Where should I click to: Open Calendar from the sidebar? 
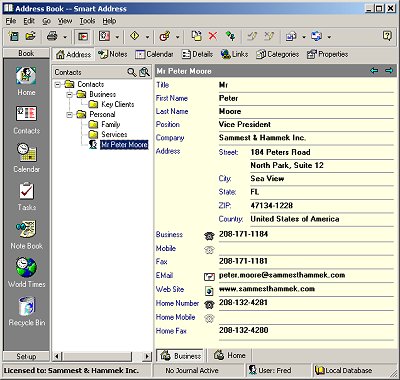coord(26,158)
